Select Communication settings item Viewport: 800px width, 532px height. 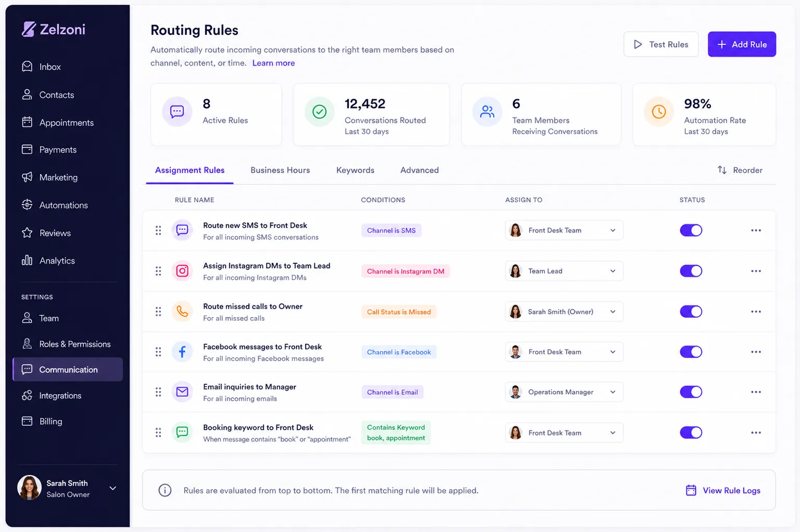68,369
